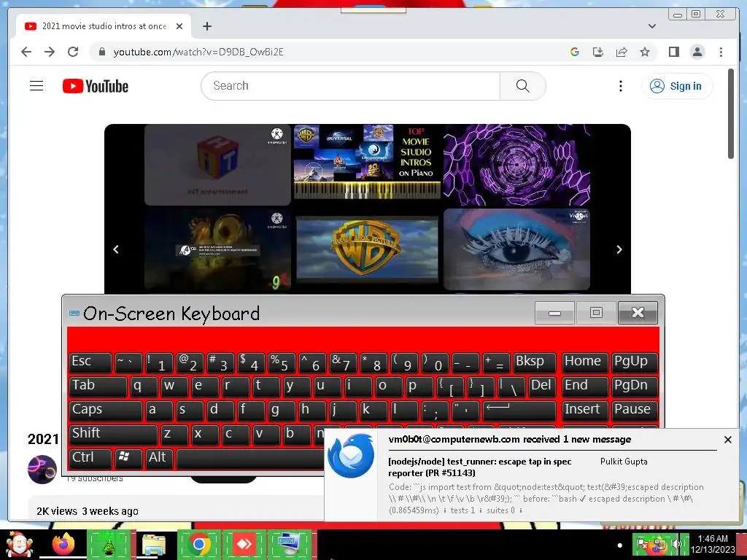The width and height of the screenshot is (747, 560).
Task: Open the purple hexagon tunnel thumbnail
Action: 517,166
